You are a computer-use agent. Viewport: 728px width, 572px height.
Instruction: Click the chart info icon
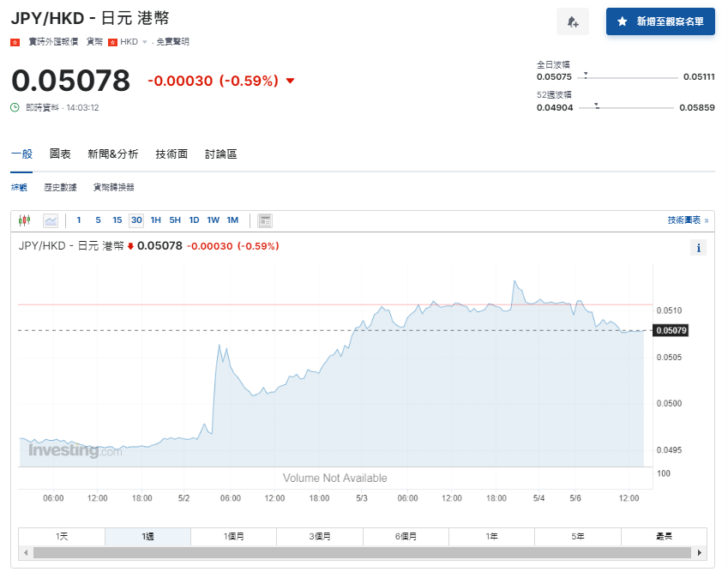[698, 247]
